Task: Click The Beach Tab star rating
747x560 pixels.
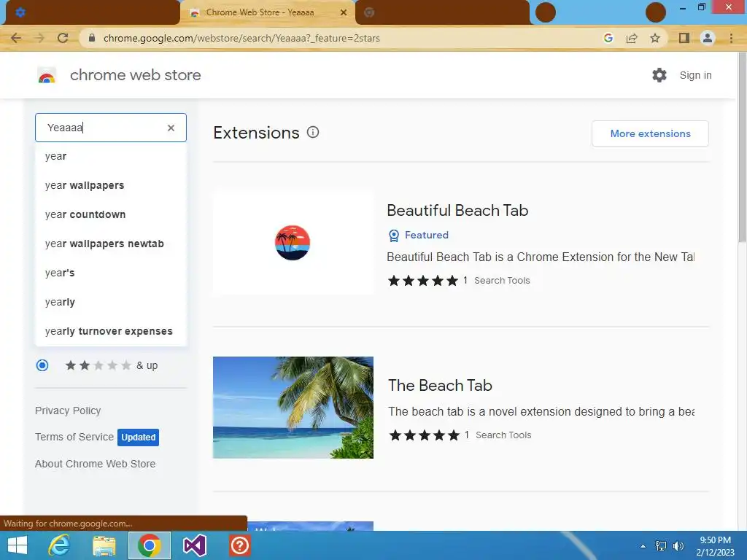Action: click(425, 435)
